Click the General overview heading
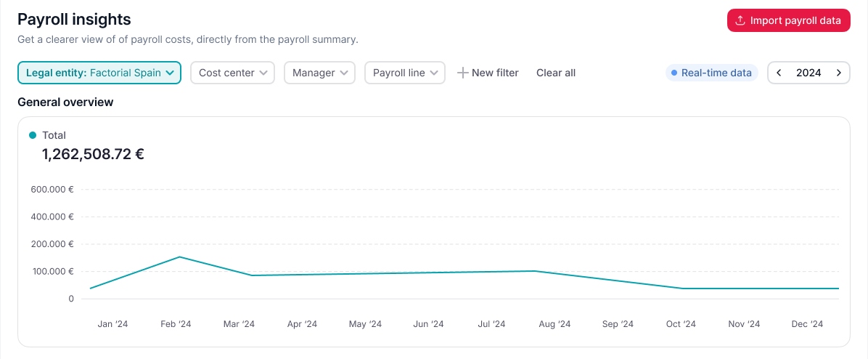The image size is (868, 359). point(65,102)
